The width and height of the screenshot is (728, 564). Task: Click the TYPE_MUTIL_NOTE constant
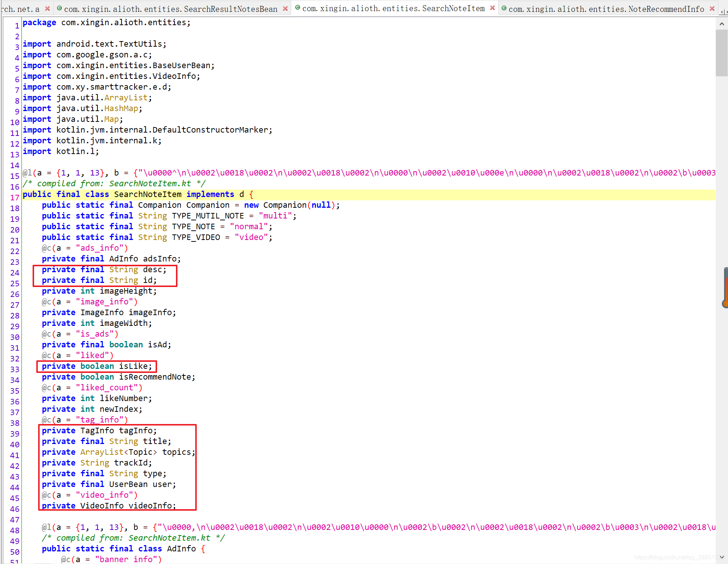tap(208, 216)
